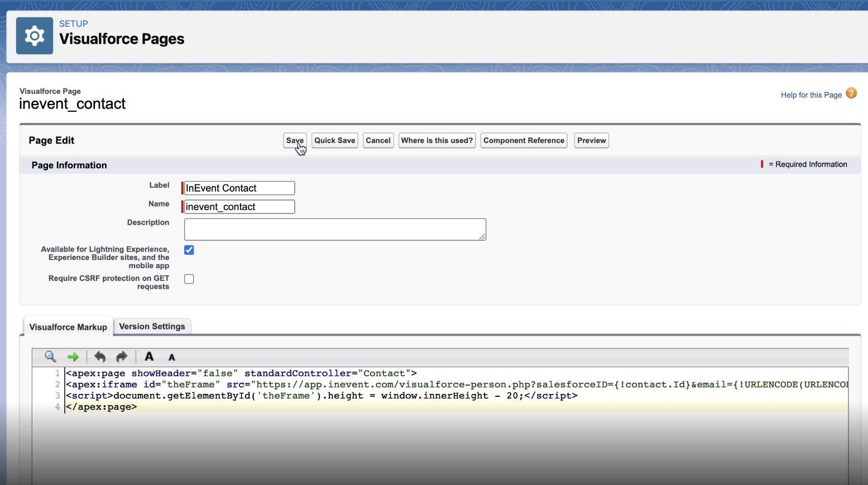Edit the Name field inevent_contact

coord(239,207)
